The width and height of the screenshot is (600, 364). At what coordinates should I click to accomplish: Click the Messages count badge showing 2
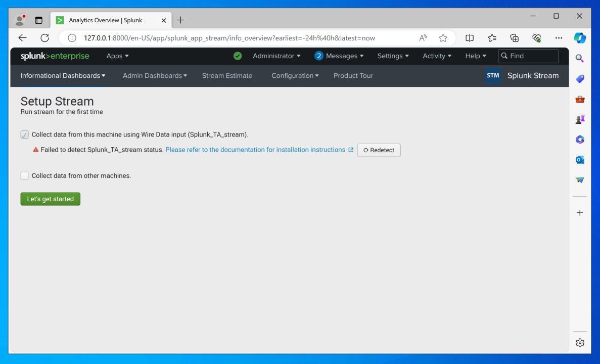tap(319, 56)
